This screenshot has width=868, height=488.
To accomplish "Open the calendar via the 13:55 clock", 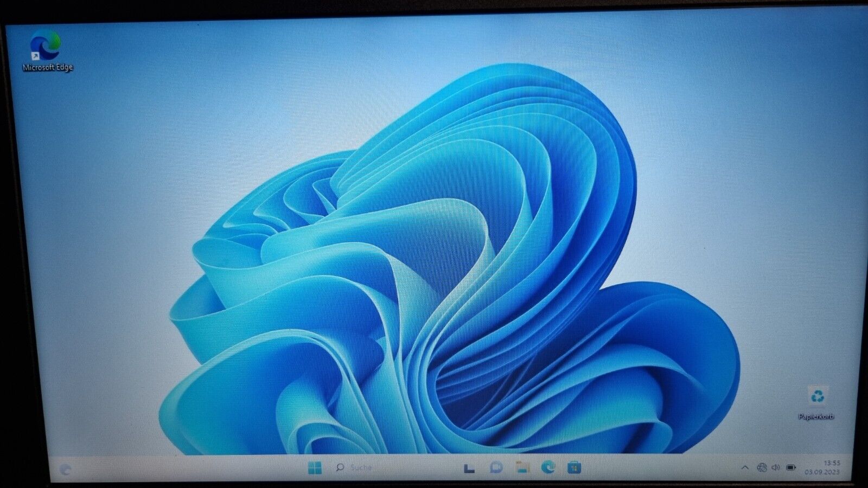I will pyautogui.click(x=832, y=463).
